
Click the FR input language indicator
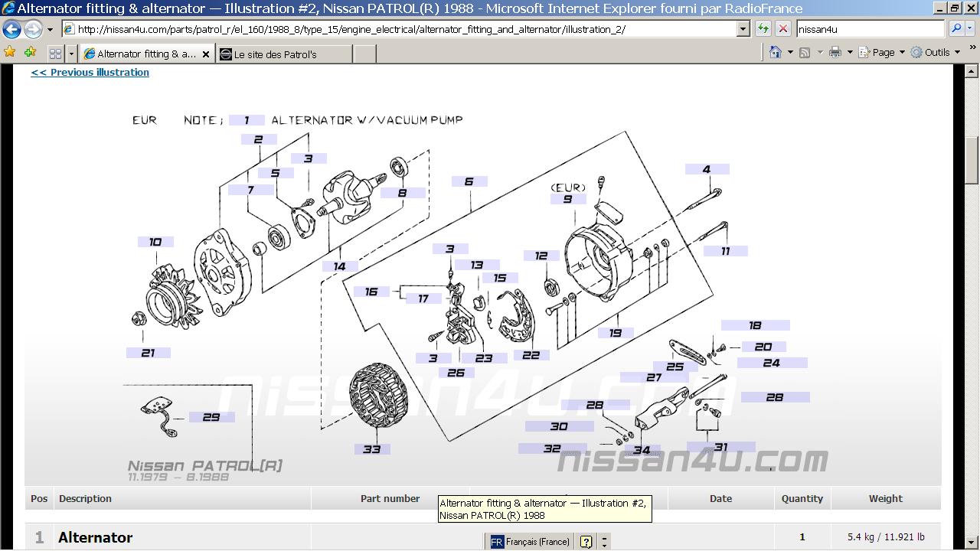[x=497, y=542]
